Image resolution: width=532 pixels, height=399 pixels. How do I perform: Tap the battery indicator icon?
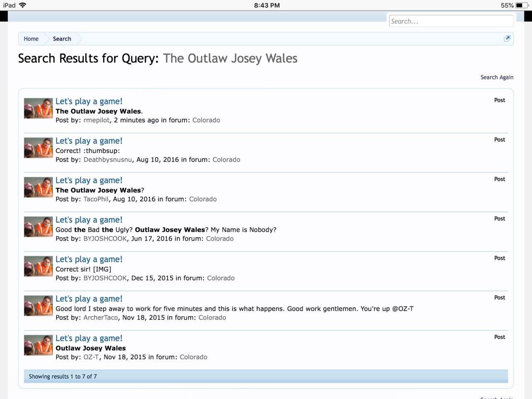coord(522,5)
